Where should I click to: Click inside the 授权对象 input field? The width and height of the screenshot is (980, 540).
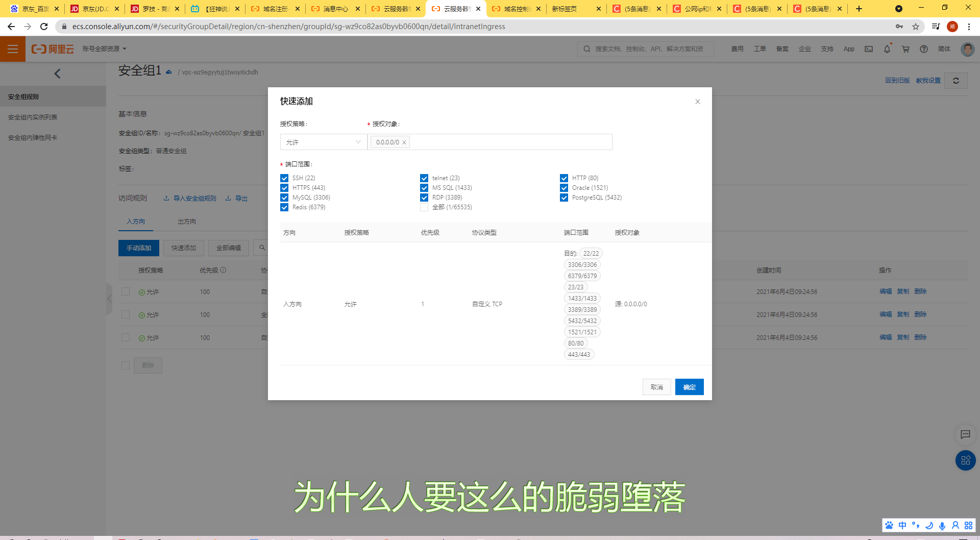(x=510, y=142)
